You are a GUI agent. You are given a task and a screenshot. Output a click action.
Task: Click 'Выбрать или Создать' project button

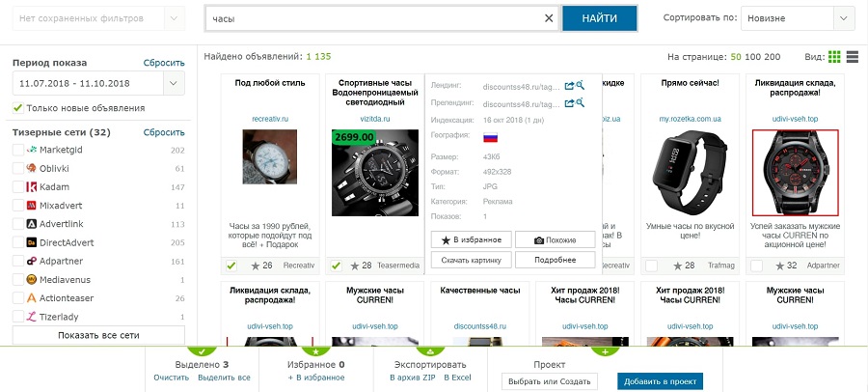pyautogui.click(x=550, y=381)
